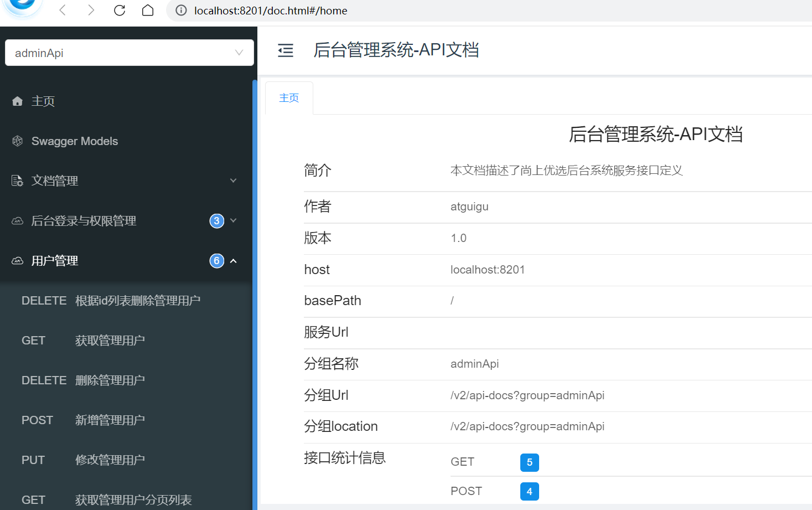Expand the 文档管理 menu chevron
The width and height of the screenshot is (812, 510).
tap(233, 181)
